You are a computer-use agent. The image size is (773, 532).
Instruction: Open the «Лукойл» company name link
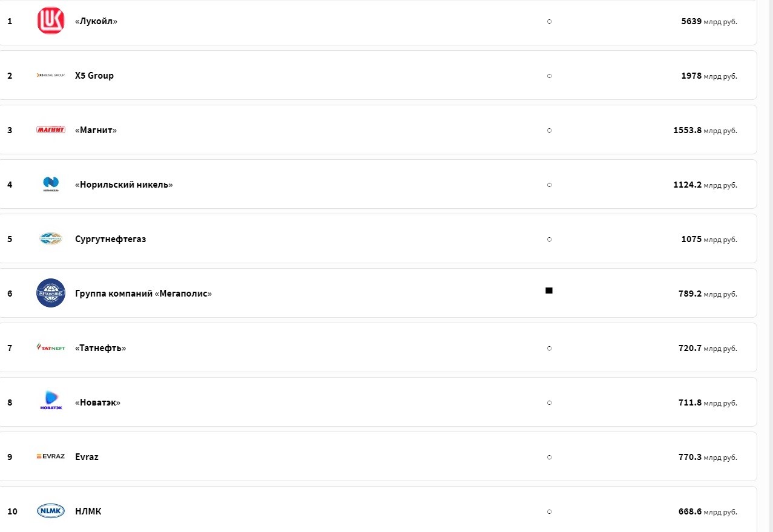click(96, 21)
